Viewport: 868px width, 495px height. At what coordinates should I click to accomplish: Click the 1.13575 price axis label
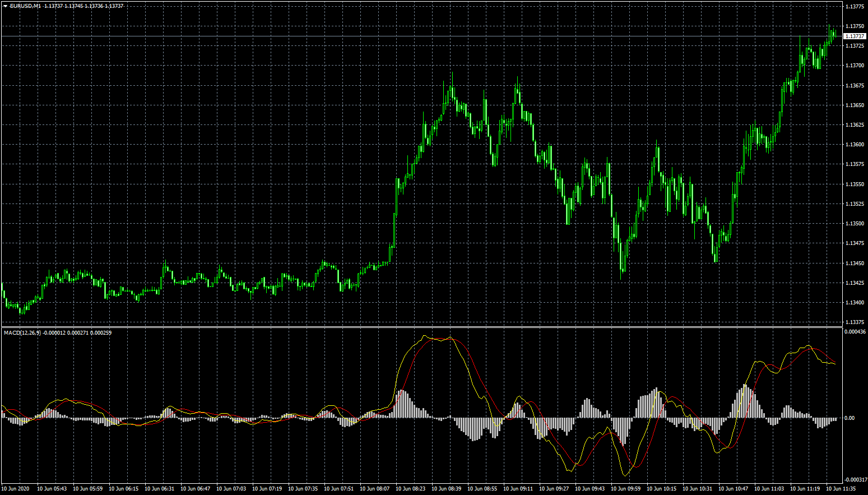[x=855, y=164]
